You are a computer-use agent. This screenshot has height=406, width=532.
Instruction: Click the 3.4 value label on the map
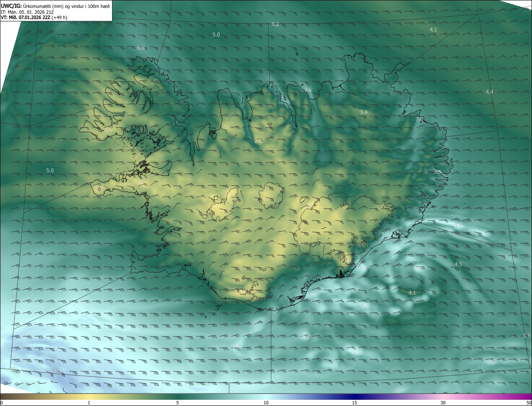(364, 113)
